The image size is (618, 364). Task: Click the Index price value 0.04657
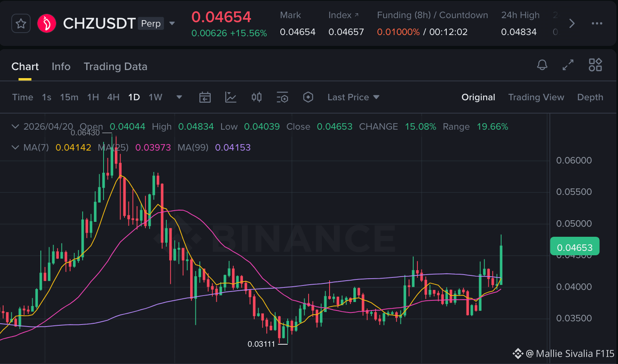click(x=346, y=32)
